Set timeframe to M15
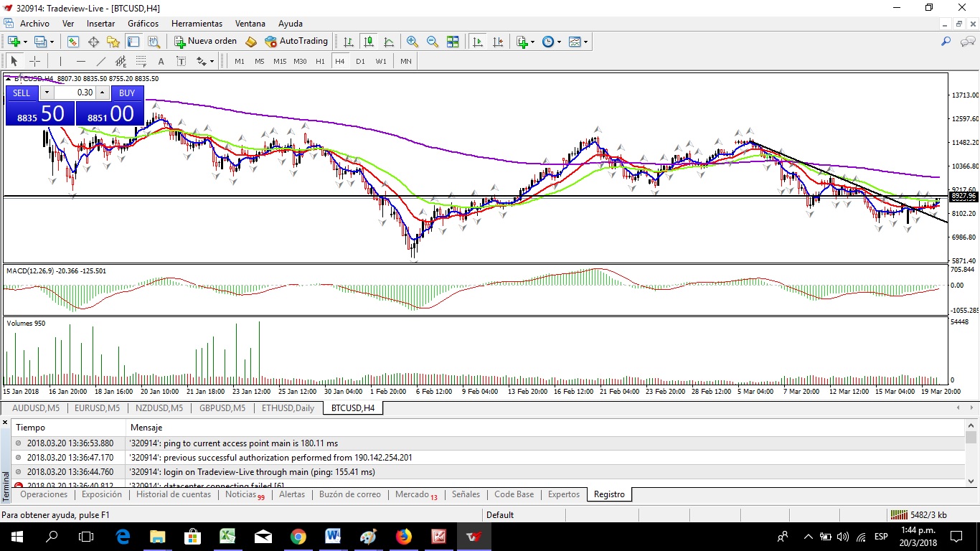Viewport: 980px width, 551px height. pos(280,61)
